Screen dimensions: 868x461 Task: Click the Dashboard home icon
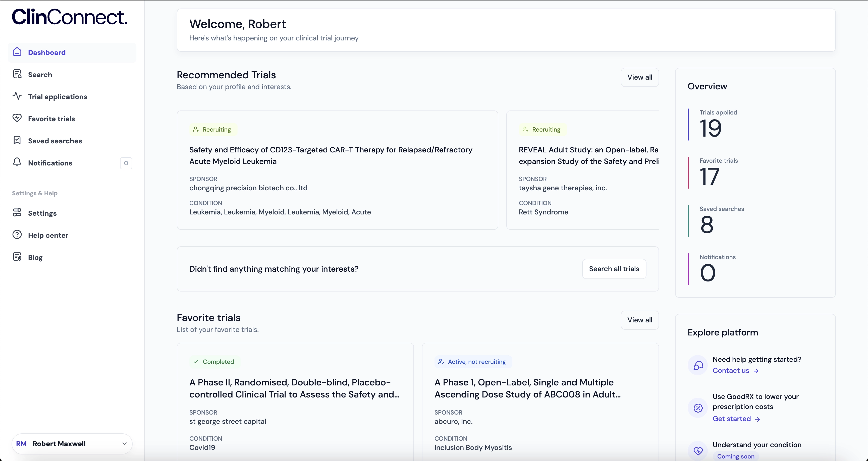[x=17, y=52]
